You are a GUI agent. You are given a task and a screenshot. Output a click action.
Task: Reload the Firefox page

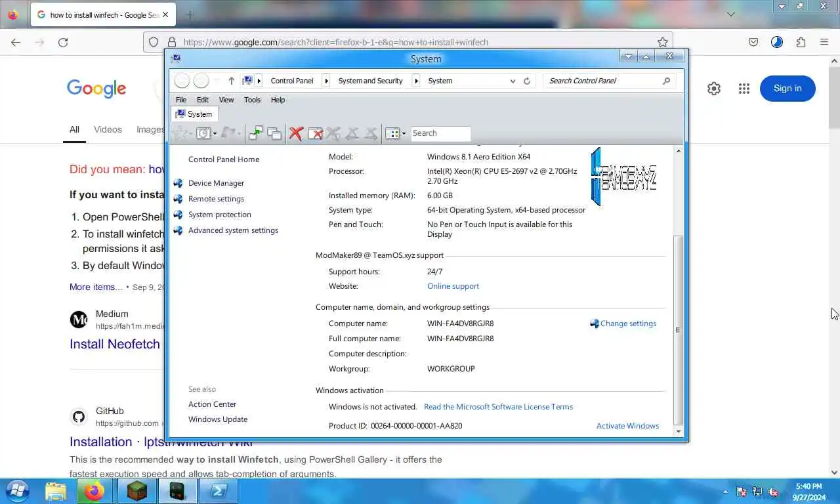coord(63,42)
